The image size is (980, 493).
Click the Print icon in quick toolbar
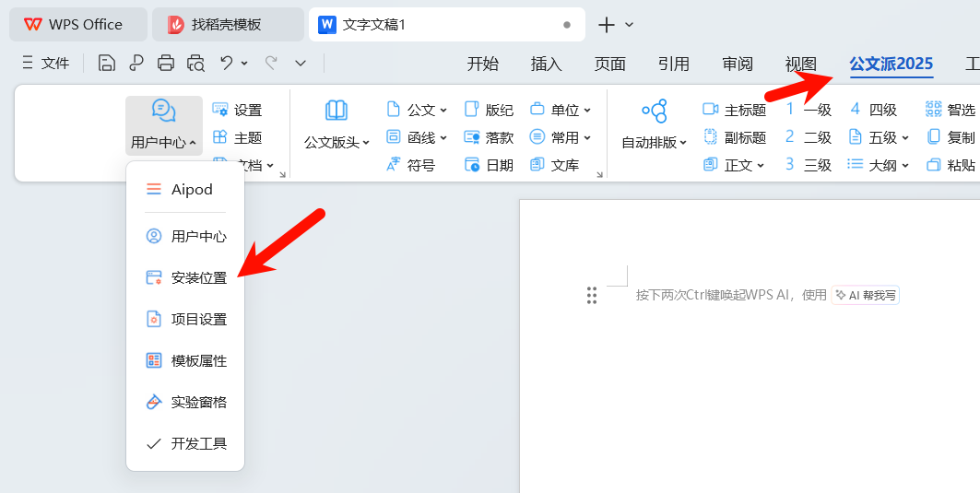pos(166,63)
